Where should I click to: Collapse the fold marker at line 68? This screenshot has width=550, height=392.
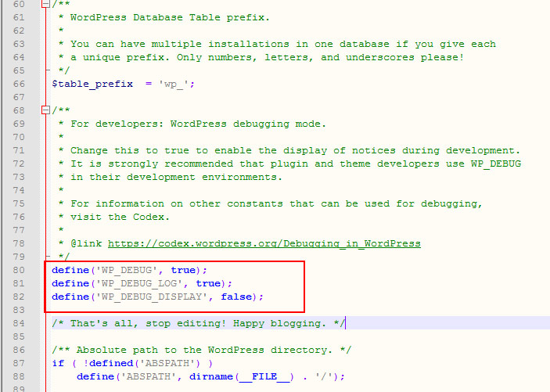(x=46, y=110)
